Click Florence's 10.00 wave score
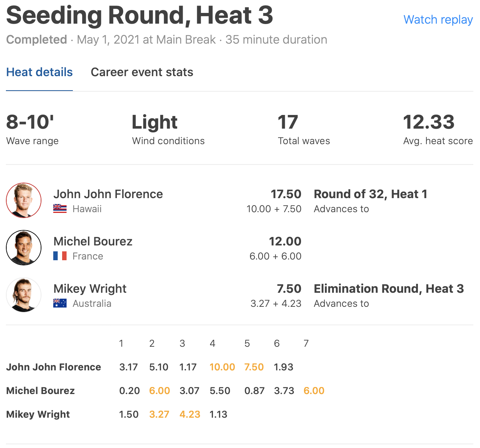Screen dimensions: 480x448 point(222,367)
